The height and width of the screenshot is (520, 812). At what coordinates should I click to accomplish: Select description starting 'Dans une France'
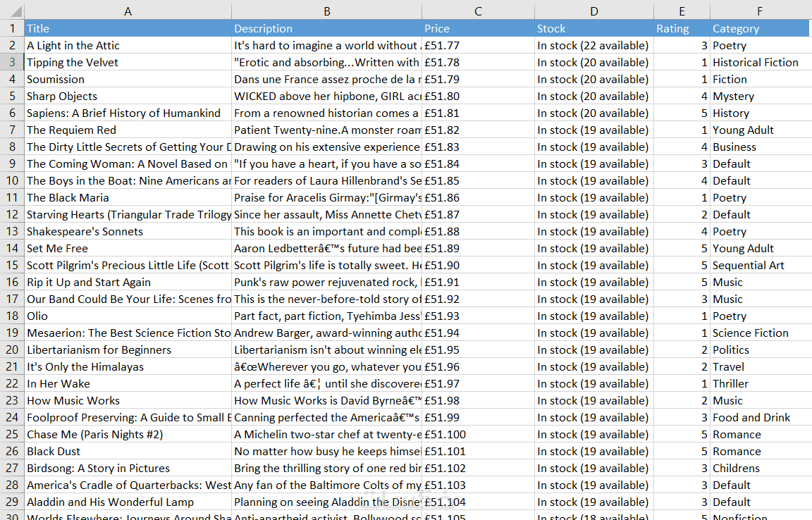327,79
